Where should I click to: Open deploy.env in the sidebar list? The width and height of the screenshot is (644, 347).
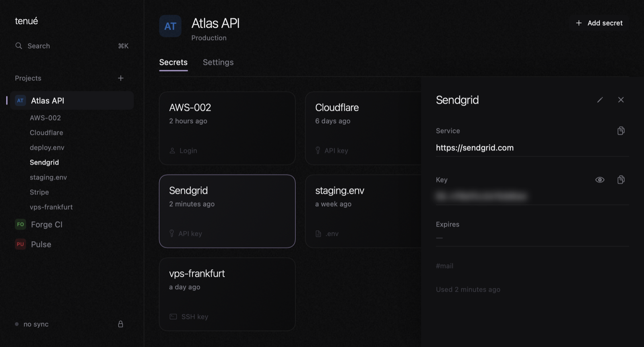(x=47, y=148)
